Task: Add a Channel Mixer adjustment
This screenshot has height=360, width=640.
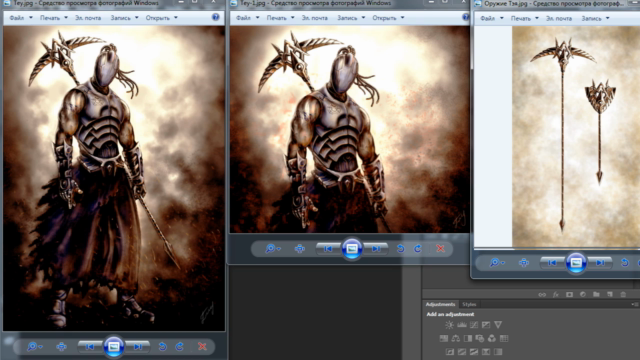Action: (492, 338)
